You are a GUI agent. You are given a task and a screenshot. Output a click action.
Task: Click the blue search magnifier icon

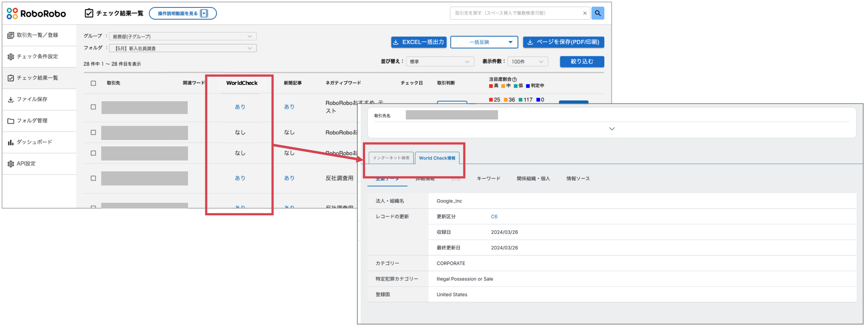coord(598,13)
